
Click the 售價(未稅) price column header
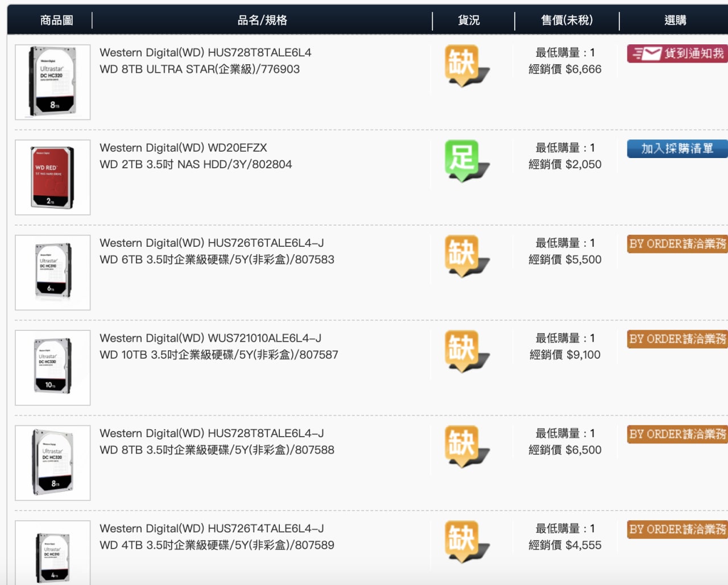pos(566,20)
